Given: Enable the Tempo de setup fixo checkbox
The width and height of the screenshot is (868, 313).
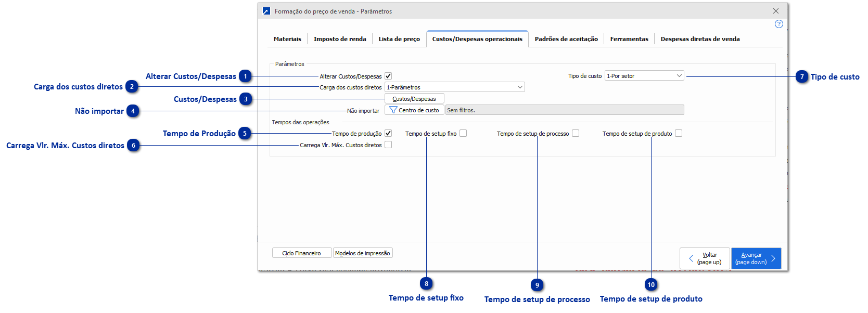Looking at the screenshot, I should pyautogui.click(x=463, y=133).
